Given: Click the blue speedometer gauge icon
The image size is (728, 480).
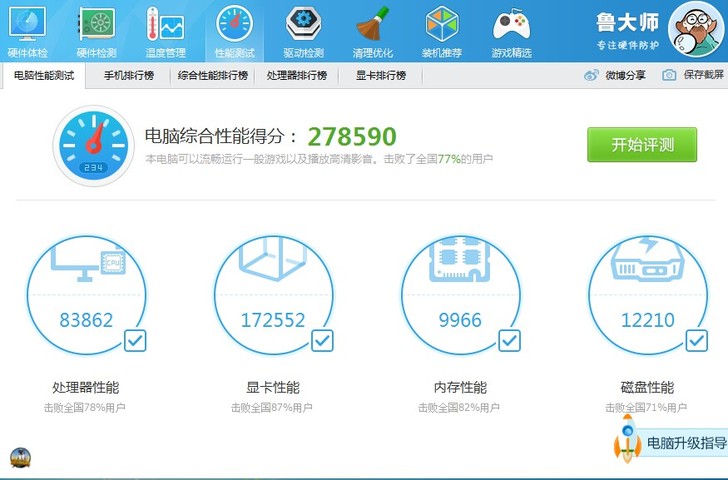Looking at the screenshot, I should [94, 146].
